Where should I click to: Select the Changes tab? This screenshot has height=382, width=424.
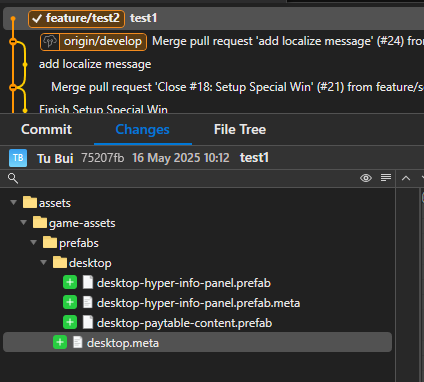(x=142, y=130)
